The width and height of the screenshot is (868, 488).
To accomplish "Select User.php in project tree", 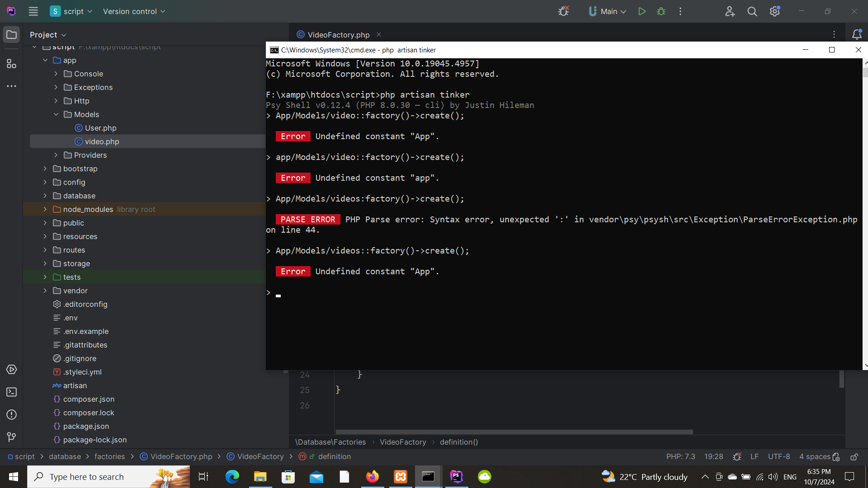I will (x=100, y=128).
